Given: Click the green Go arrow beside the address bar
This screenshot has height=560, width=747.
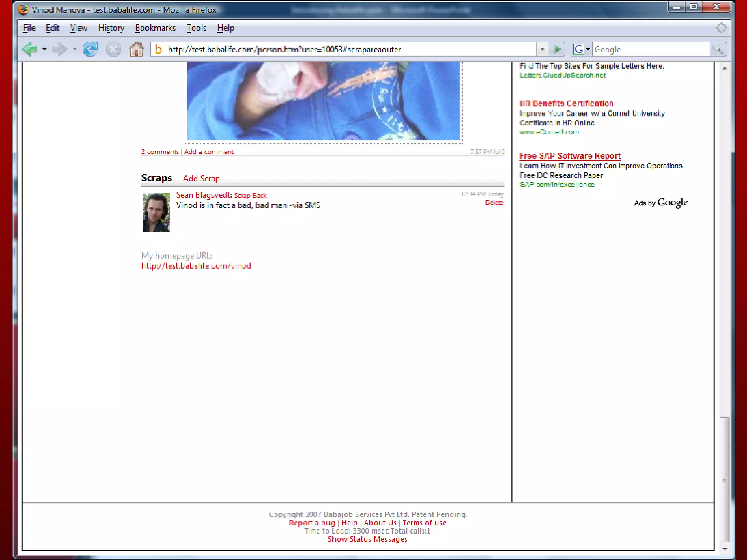Looking at the screenshot, I should [x=557, y=49].
